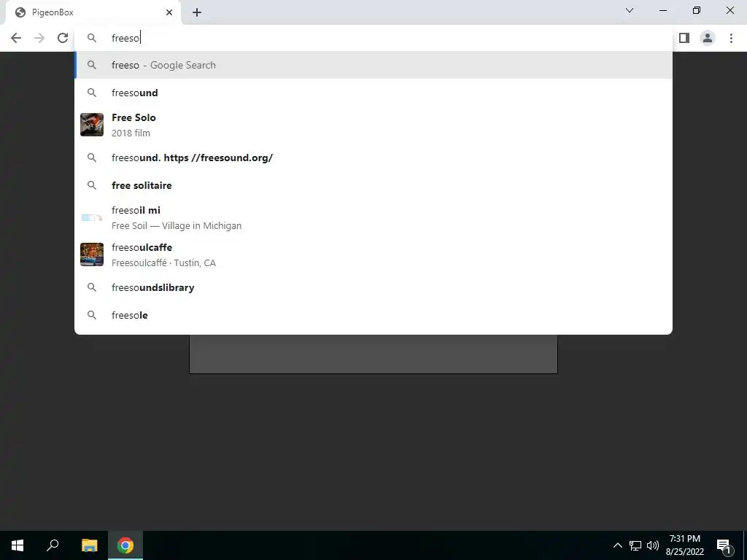Open File Explorer from the taskbar

tap(89, 545)
